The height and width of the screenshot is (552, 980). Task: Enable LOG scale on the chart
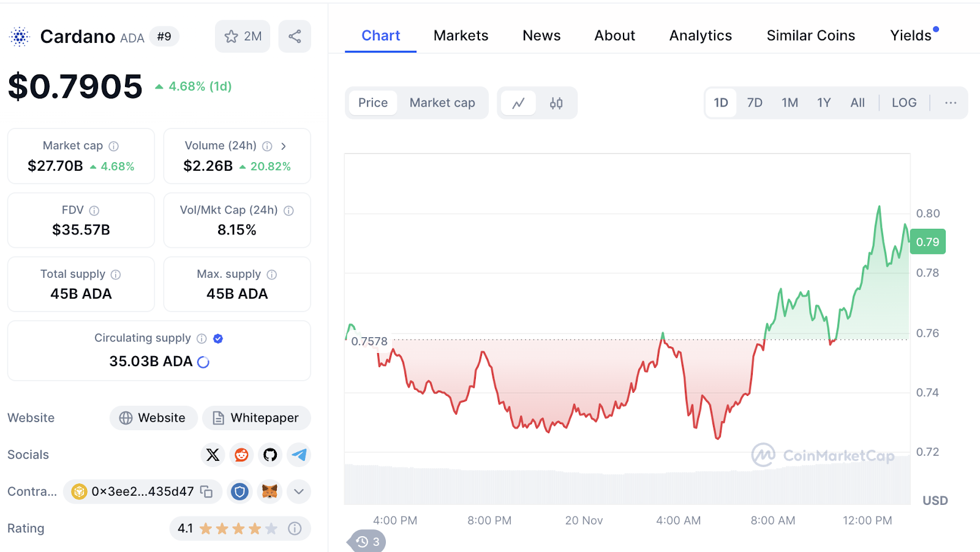[904, 103]
